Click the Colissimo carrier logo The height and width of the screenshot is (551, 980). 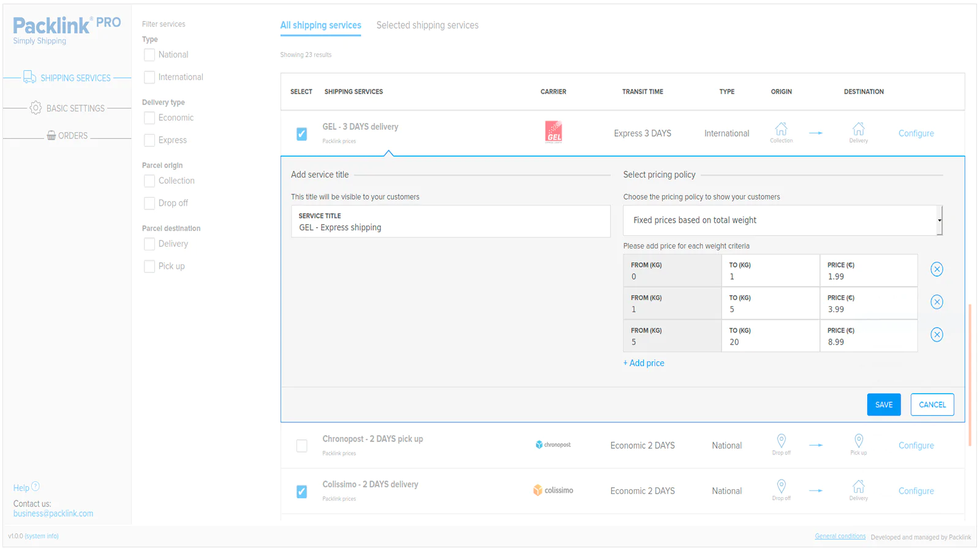553,490
